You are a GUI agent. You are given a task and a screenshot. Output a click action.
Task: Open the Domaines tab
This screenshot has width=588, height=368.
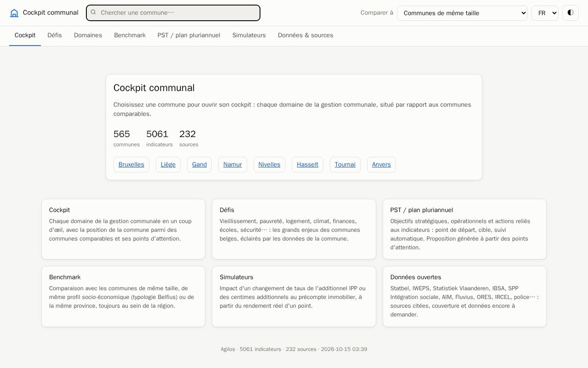click(x=88, y=35)
